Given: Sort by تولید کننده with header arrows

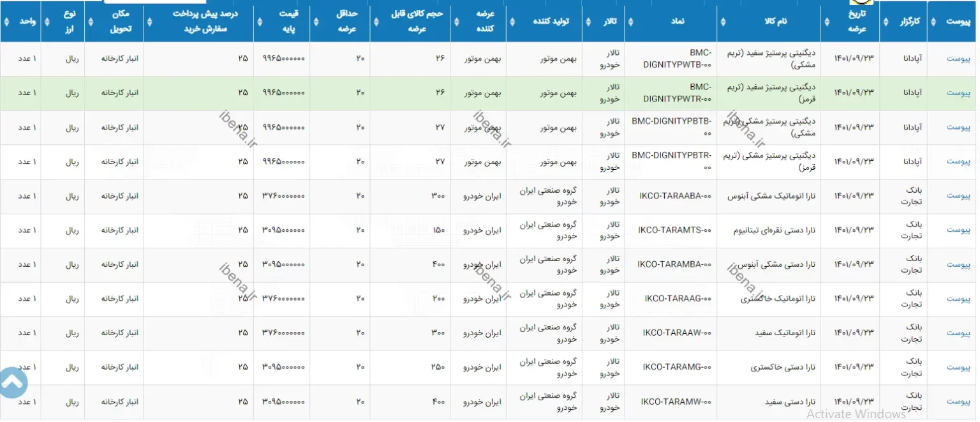Looking at the screenshot, I should point(513,21).
